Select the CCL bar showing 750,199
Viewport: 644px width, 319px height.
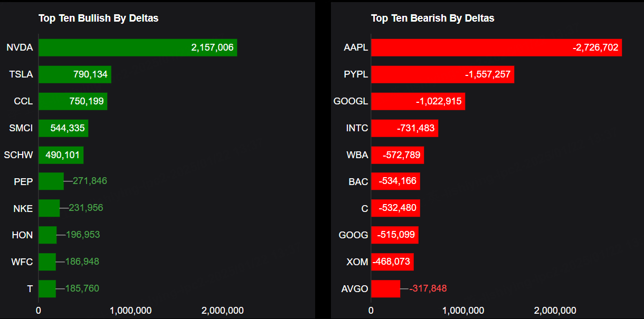point(73,101)
